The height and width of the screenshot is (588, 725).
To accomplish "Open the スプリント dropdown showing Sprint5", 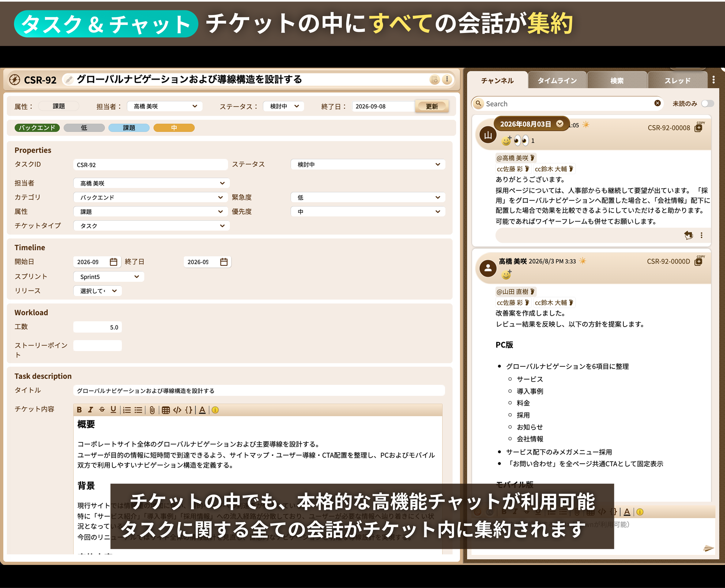I will click(109, 277).
